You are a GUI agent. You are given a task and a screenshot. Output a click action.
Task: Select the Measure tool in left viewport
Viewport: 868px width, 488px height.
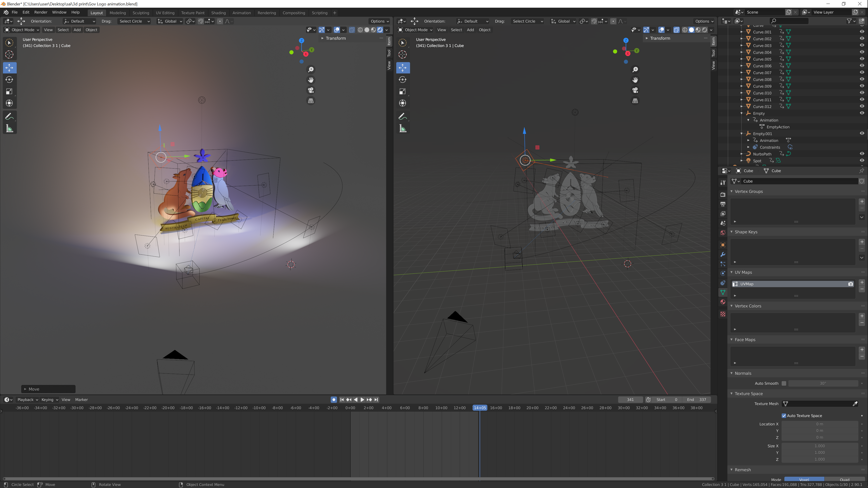(9, 128)
